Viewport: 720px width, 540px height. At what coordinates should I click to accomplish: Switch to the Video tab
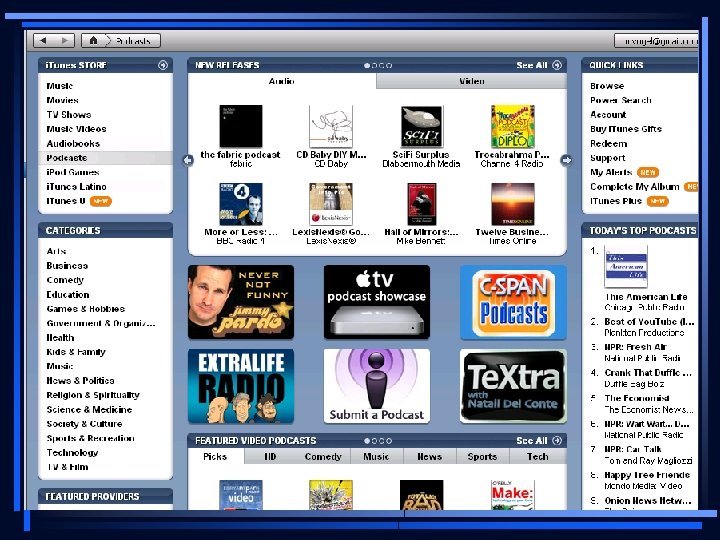tap(472, 81)
